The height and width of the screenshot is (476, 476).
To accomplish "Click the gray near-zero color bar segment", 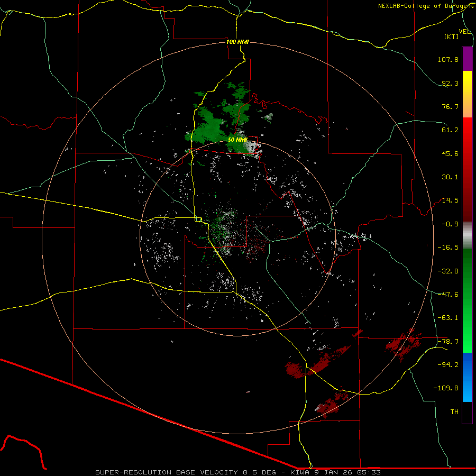I will pyautogui.click(x=467, y=235).
